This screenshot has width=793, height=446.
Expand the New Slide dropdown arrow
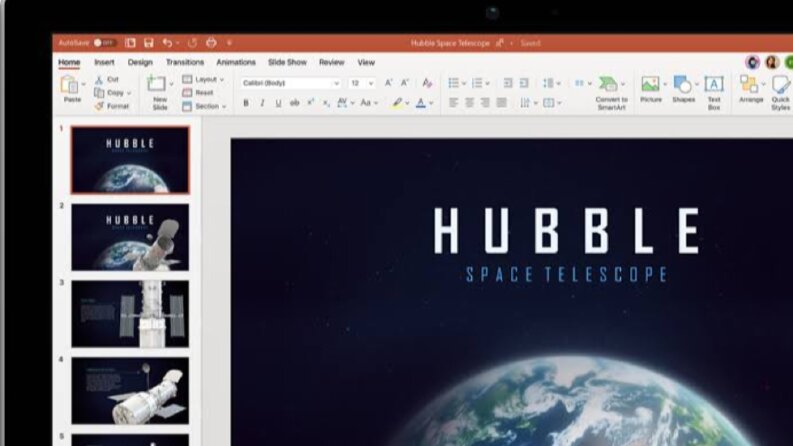[x=171, y=84]
